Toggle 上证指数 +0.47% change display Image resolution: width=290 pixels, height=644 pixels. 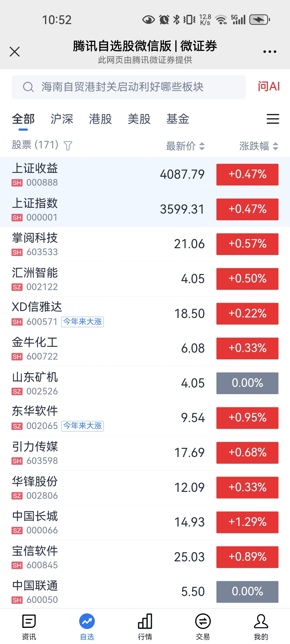pos(247,209)
